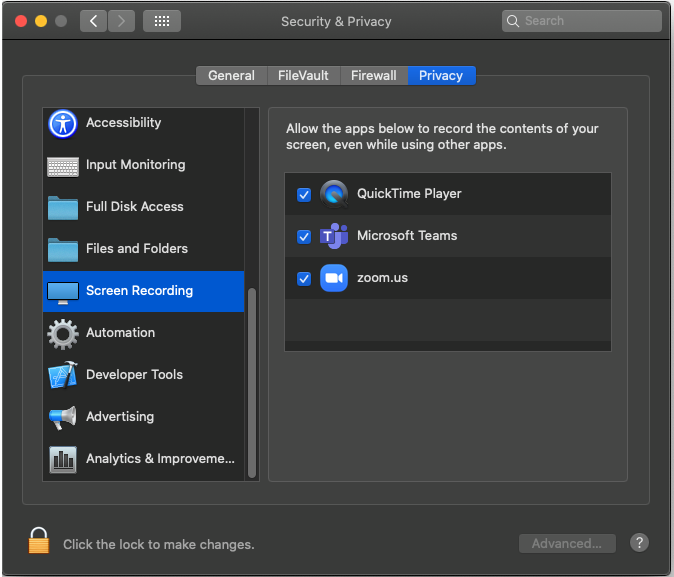Toggle the zoom.us checkbox off
The height and width of the screenshot is (577, 674).
(x=304, y=278)
